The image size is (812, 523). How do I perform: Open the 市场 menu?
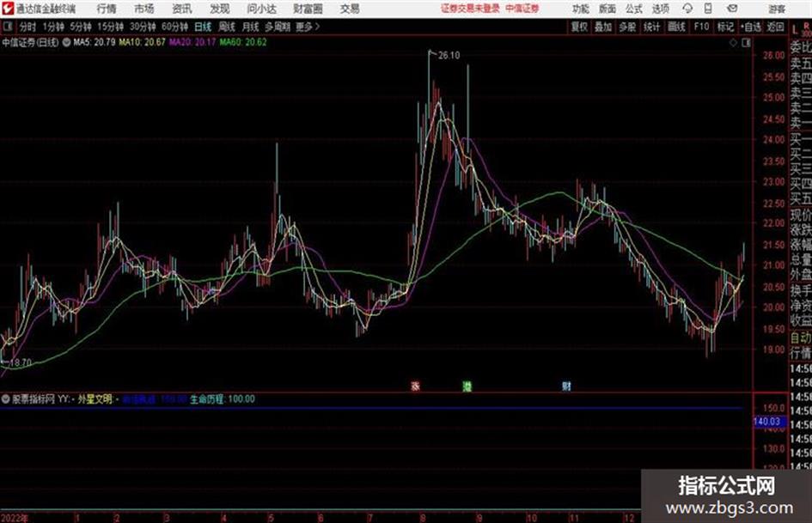coord(144,9)
